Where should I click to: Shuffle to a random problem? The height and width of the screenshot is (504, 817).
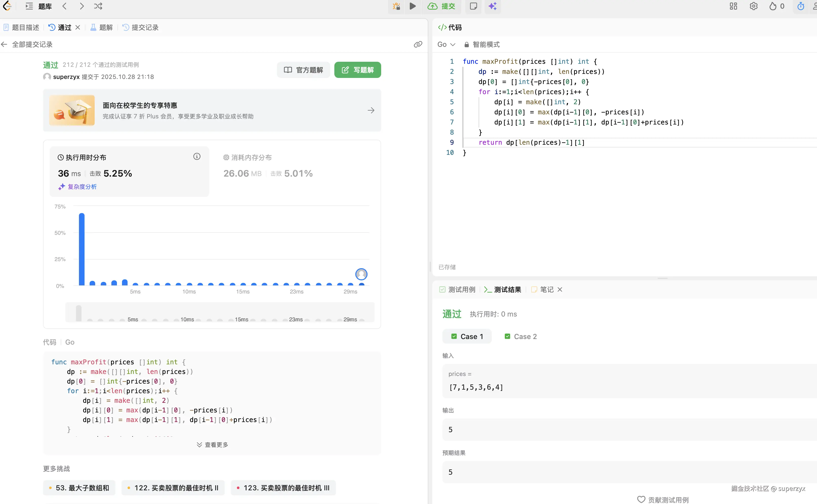(98, 6)
